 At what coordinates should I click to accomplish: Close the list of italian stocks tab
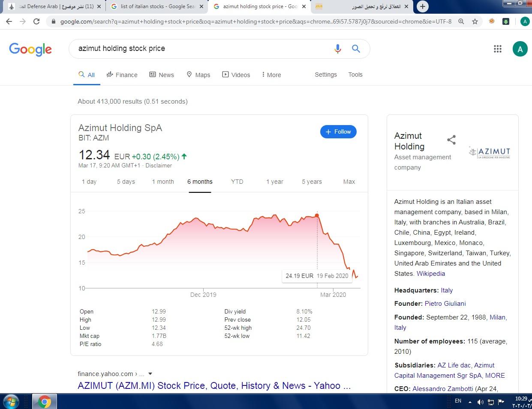[x=202, y=6]
